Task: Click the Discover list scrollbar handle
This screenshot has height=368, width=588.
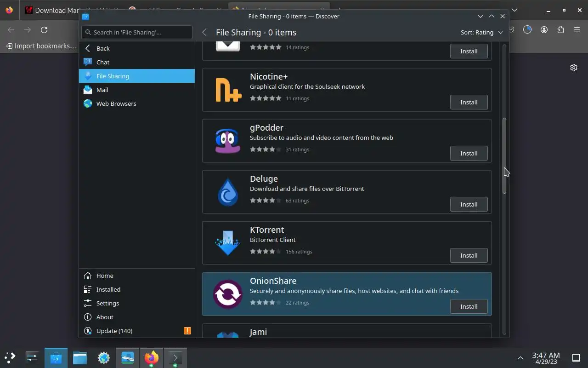Action: [504, 155]
